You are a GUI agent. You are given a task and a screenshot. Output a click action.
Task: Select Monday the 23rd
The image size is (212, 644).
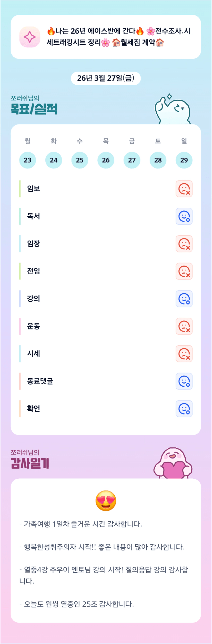point(28,160)
